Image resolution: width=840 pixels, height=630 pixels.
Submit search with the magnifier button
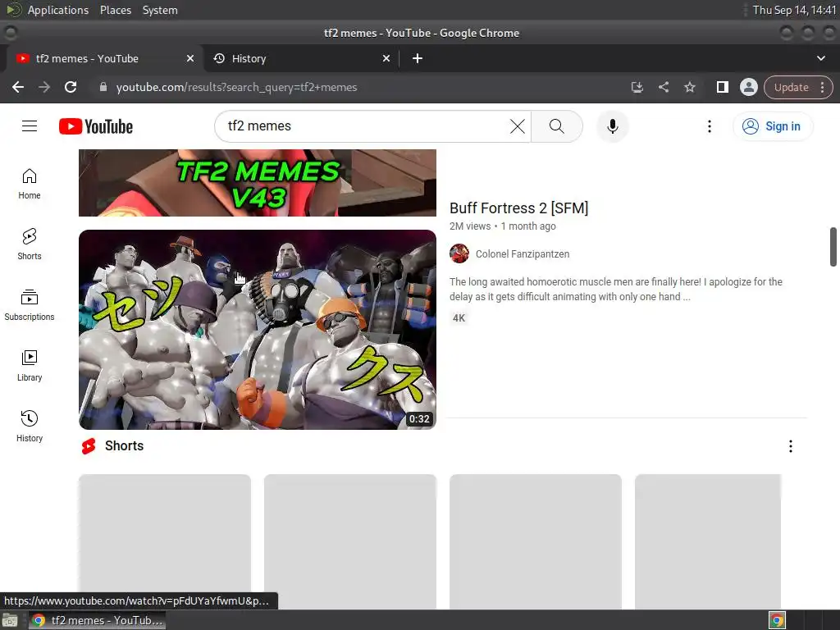[x=557, y=126]
